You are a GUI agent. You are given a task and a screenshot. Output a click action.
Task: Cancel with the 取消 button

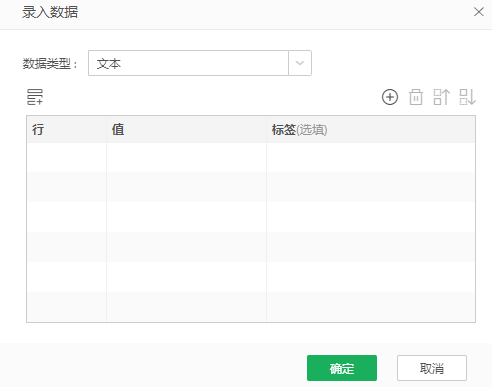point(432,368)
